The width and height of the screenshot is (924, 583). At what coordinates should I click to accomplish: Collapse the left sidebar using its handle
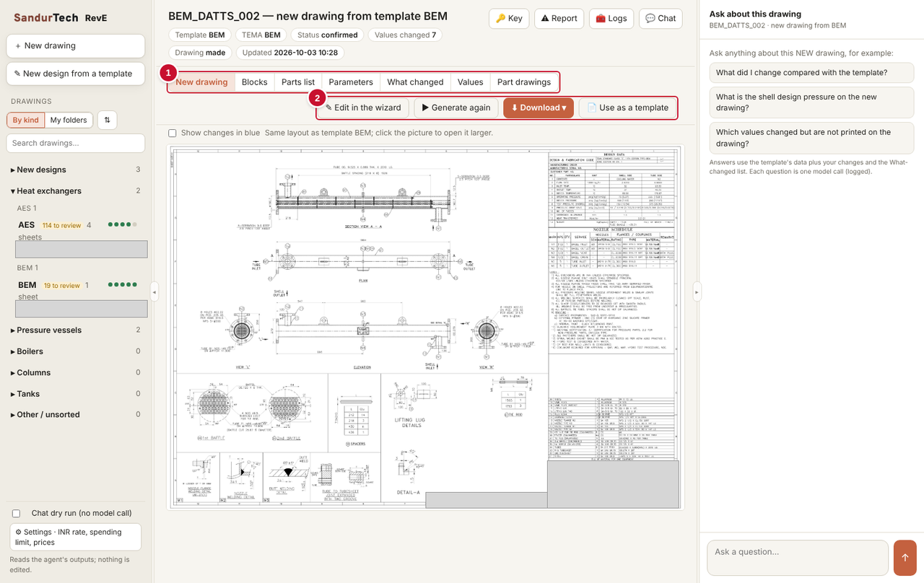pyautogui.click(x=154, y=291)
